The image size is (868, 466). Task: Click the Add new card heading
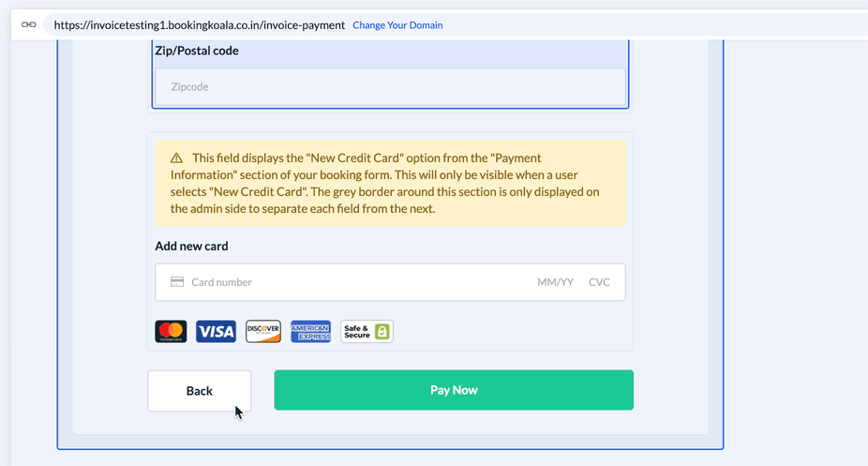click(191, 247)
